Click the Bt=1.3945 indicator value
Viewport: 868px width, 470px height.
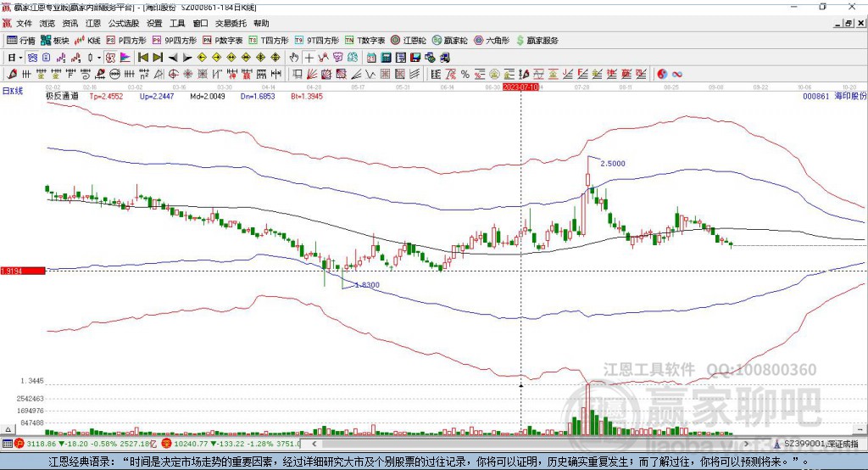tap(307, 96)
